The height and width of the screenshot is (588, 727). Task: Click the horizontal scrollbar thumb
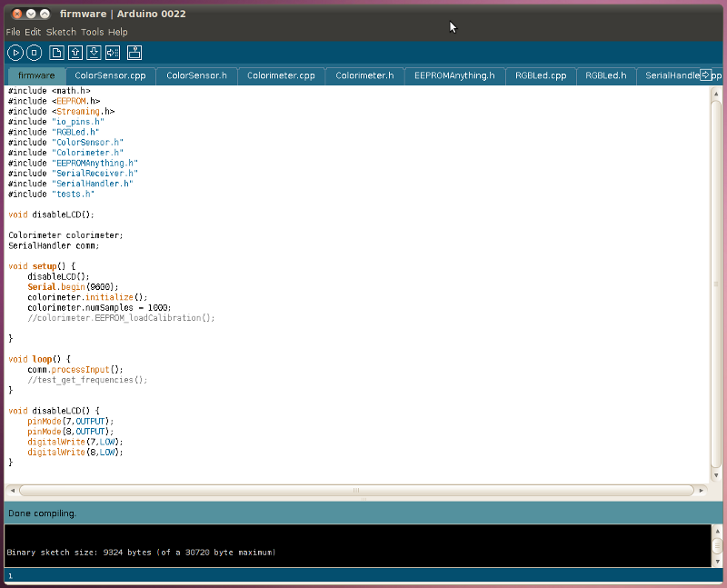[355, 490]
